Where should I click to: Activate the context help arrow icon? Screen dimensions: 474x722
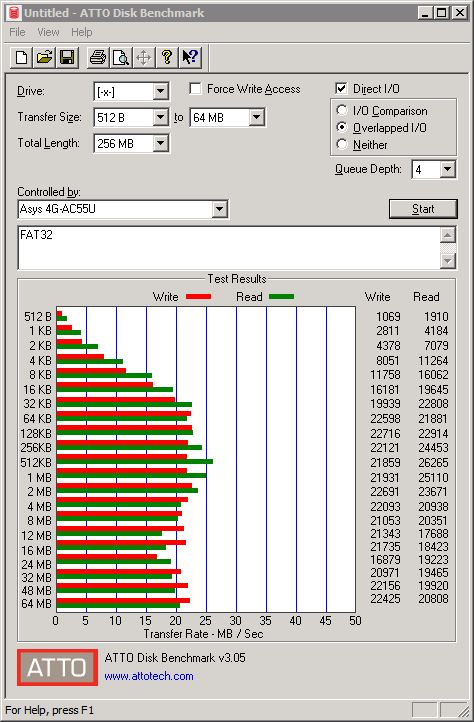point(190,58)
